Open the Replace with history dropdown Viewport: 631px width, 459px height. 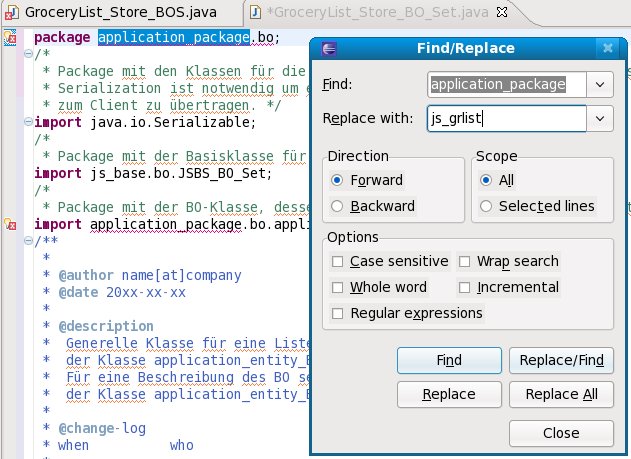coord(600,118)
